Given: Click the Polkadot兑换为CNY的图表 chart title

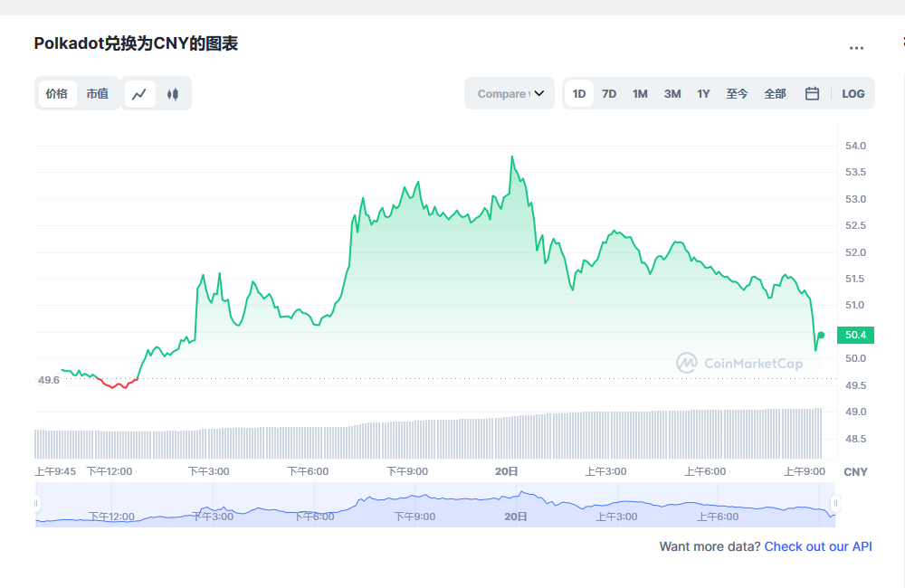Looking at the screenshot, I should pyautogui.click(x=136, y=43).
